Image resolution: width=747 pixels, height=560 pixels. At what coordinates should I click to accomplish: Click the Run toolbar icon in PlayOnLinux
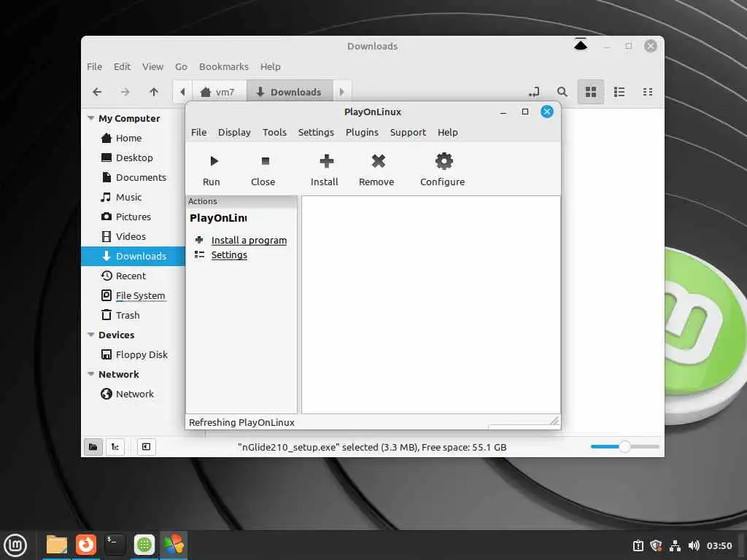[x=214, y=161]
